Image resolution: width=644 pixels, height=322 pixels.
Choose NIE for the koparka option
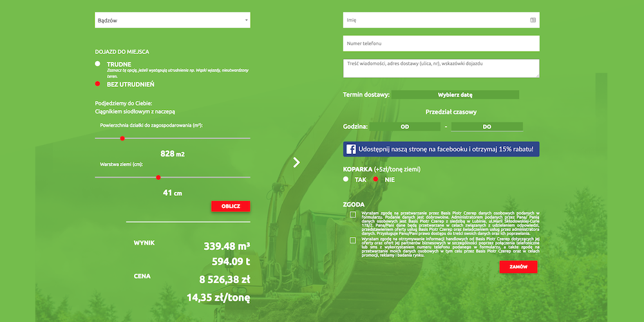pos(375,179)
